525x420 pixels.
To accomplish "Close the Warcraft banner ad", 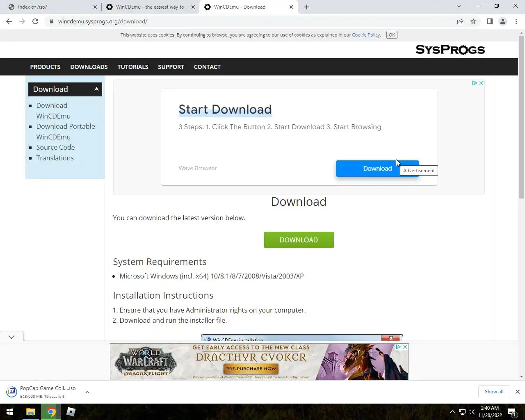I will (x=405, y=347).
